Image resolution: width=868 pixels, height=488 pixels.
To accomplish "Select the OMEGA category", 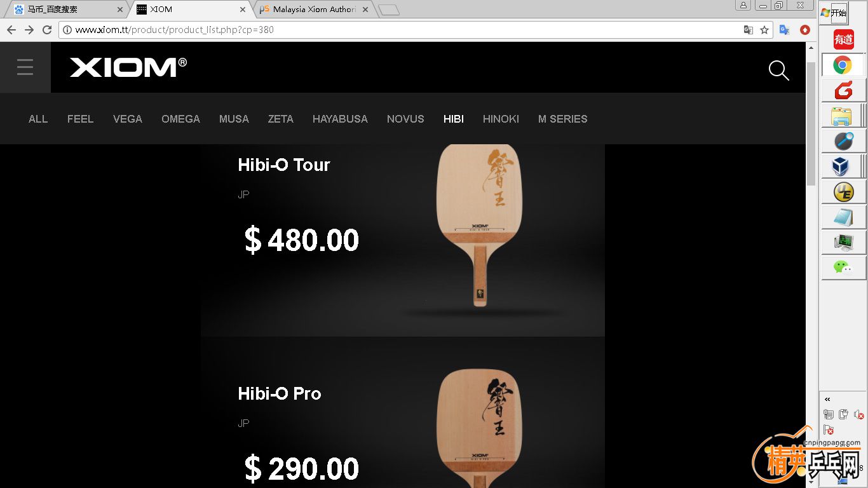I will 180,119.
